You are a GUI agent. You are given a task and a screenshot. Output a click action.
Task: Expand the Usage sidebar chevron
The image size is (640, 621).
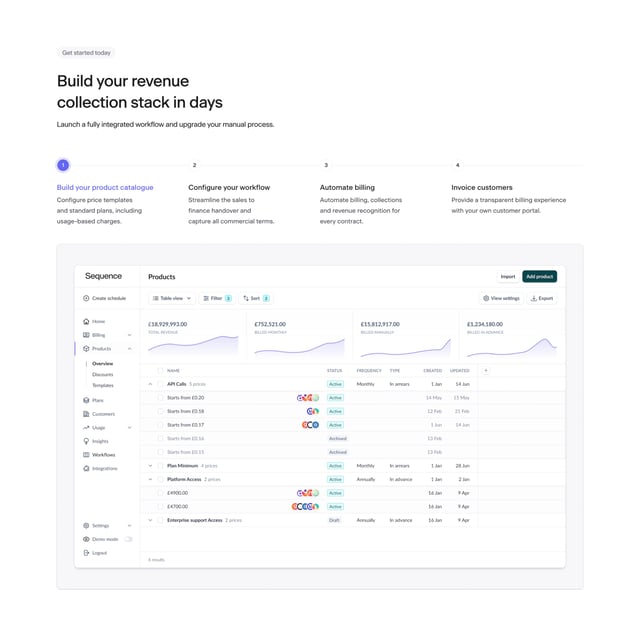pos(129,428)
